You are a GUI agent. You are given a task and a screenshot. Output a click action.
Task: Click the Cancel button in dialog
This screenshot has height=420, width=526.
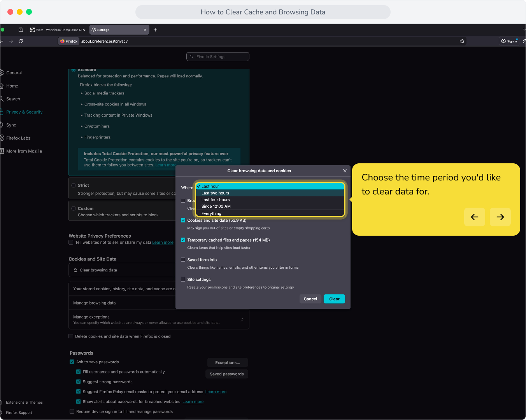click(x=310, y=299)
